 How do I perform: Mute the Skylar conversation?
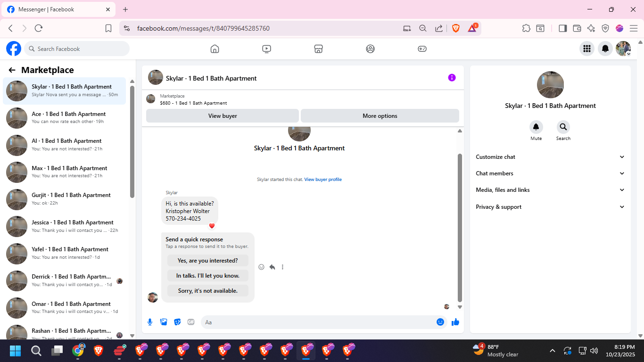536,127
